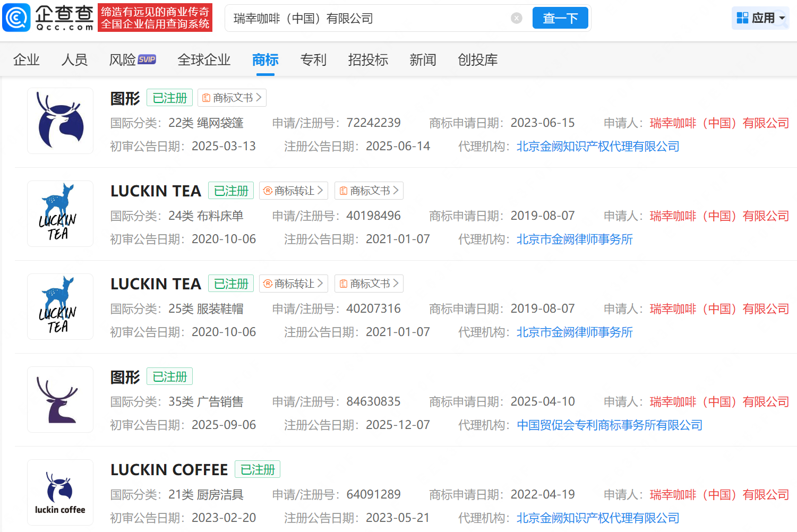Open LUCKIN TEA title for 25类 服装鞋帽

point(156,284)
